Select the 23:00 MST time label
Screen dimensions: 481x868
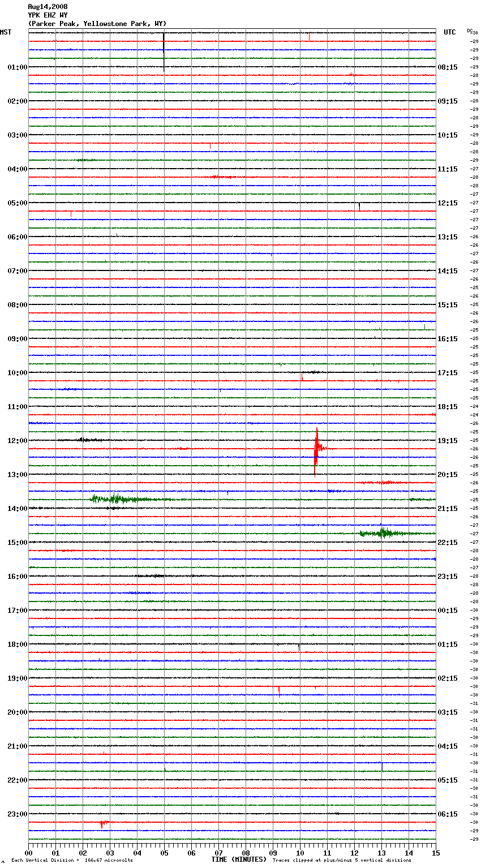click(x=18, y=814)
